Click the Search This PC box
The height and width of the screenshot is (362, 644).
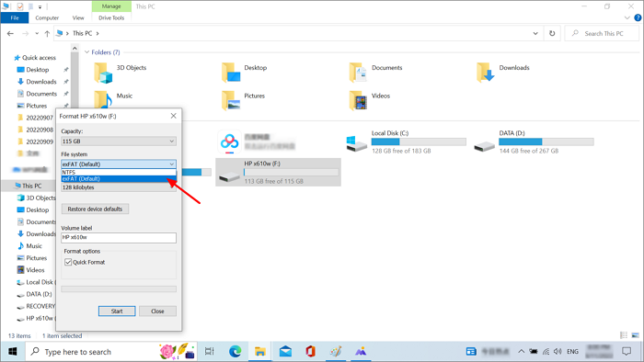click(603, 34)
